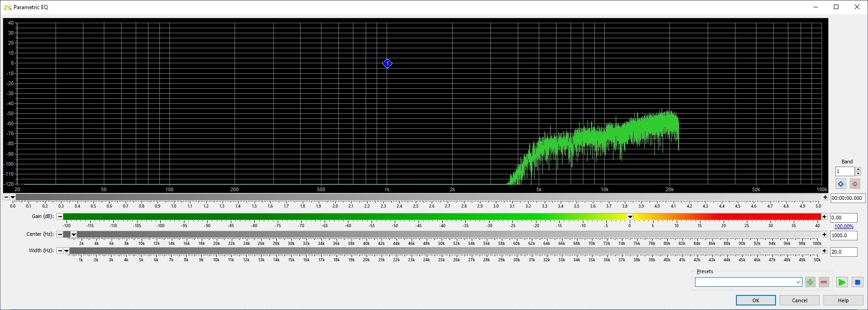Click the plus button on Width slider
Viewport: 868px width, 310px height.
[x=824, y=251]
